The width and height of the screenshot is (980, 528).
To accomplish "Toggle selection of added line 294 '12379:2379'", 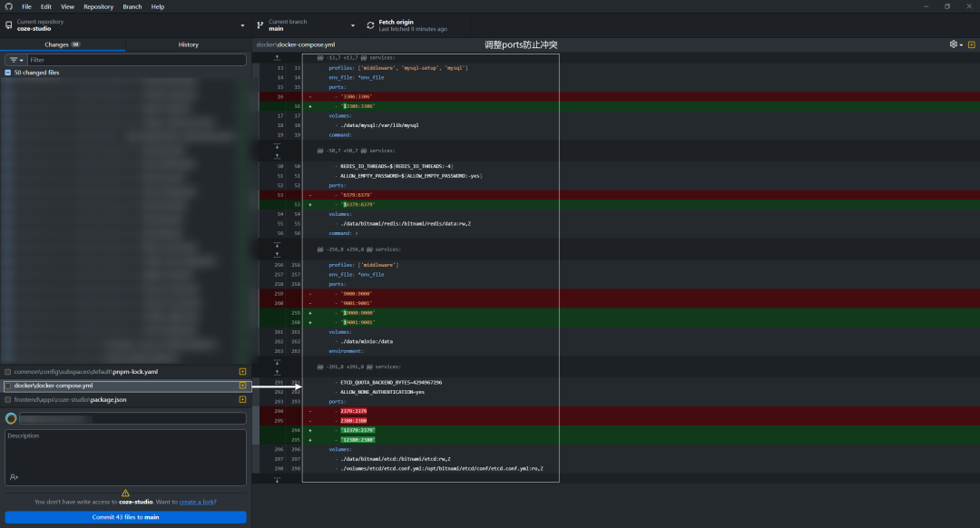I will (280, 431).
